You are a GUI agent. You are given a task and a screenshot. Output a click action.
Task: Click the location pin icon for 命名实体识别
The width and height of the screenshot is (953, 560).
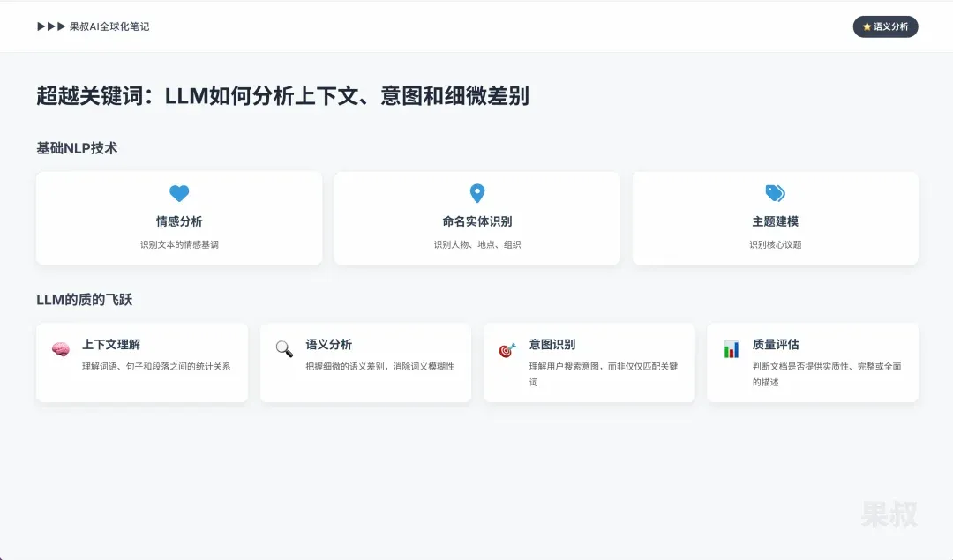tap(477, 194)
